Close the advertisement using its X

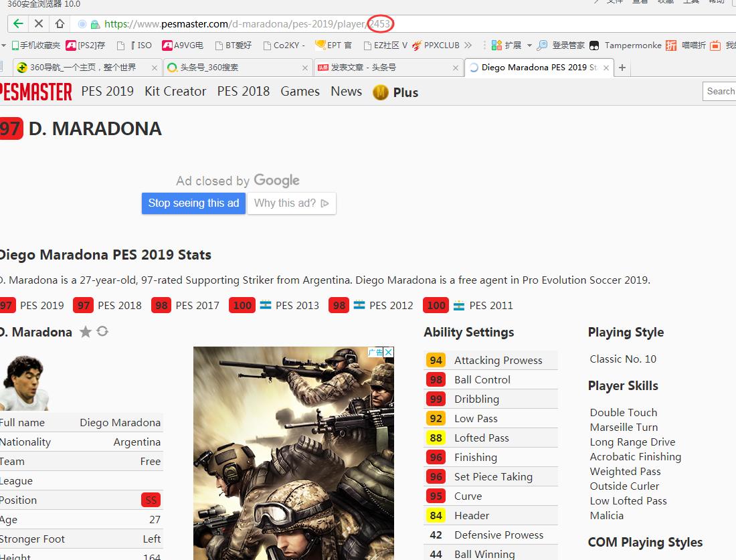pyautogui.click(x=388, y=352)
